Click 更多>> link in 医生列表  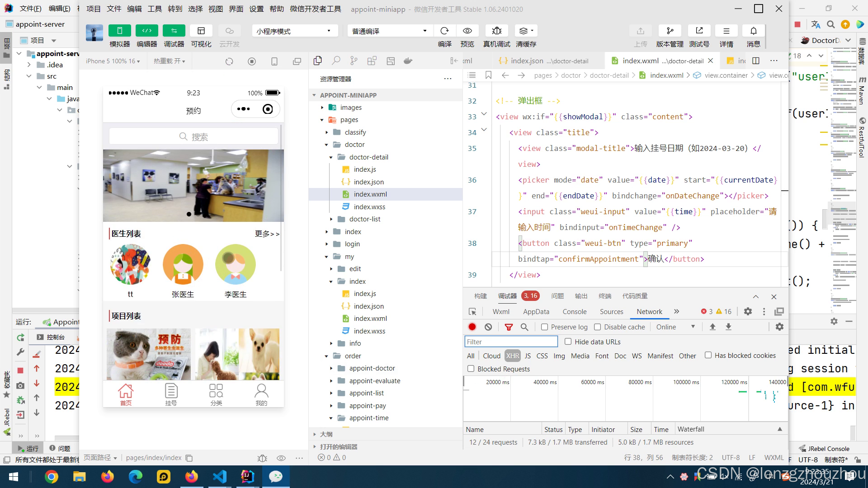pos(267,234)
